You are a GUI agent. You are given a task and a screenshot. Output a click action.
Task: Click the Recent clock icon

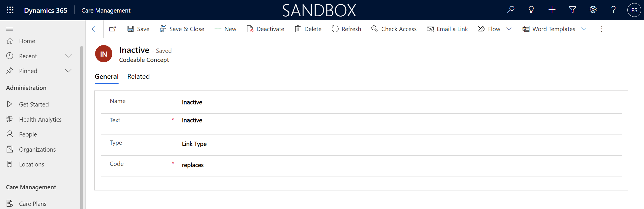click(x=10, y=56)
